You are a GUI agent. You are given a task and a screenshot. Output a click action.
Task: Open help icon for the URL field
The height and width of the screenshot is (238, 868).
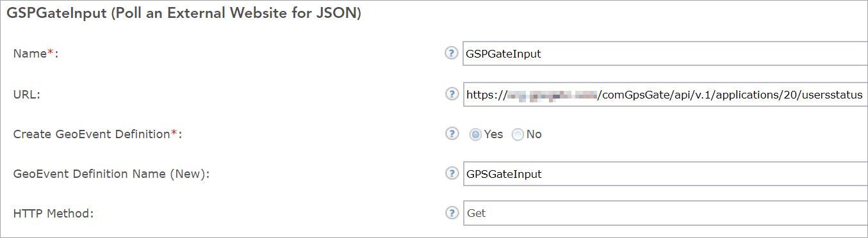coord(452,94)
